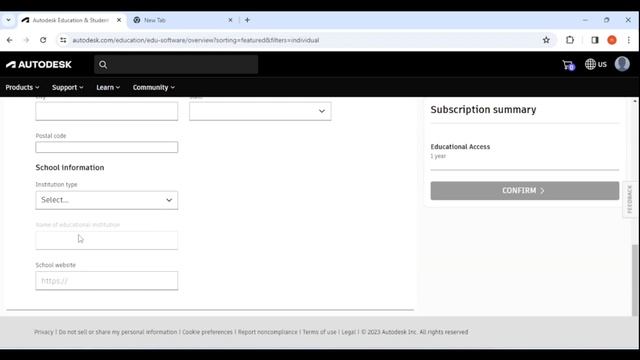The width and height of the screenshot is (640, 360).
Task: Click the Autodesk search box
Action: [x=176, y=64]
